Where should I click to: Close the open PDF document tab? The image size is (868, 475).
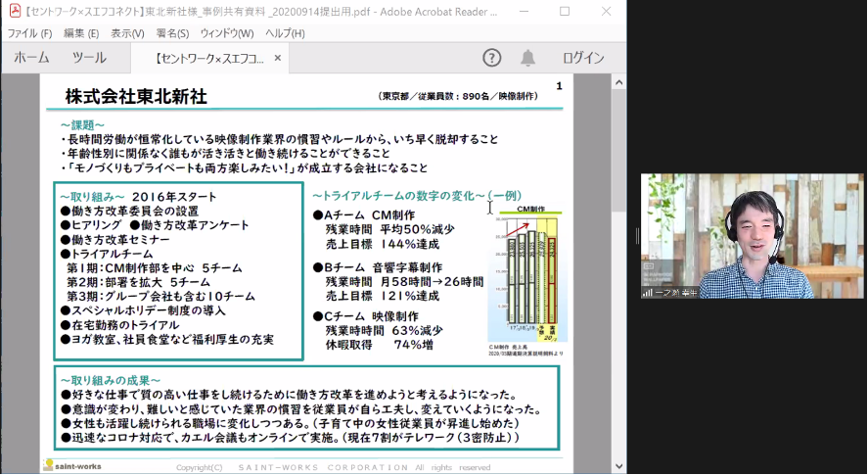(278, 58)
